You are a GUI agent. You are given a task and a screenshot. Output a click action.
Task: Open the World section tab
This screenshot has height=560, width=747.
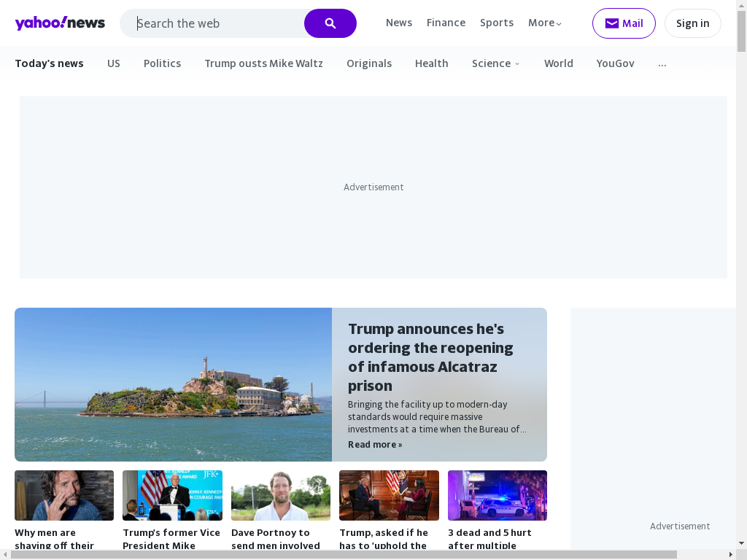pyautogui.click(x=558, y=63)
